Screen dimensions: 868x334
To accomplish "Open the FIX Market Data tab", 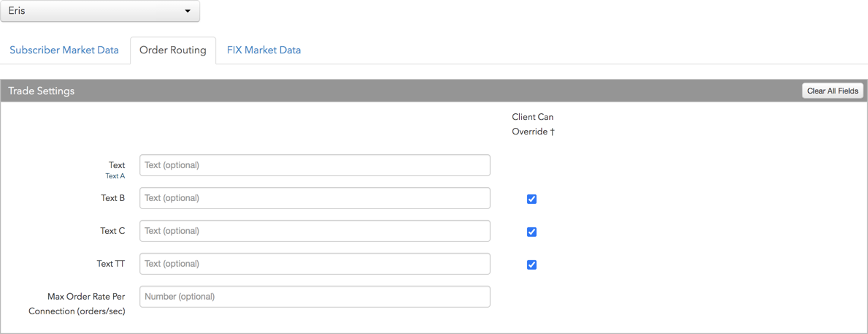I will [264, 50].
